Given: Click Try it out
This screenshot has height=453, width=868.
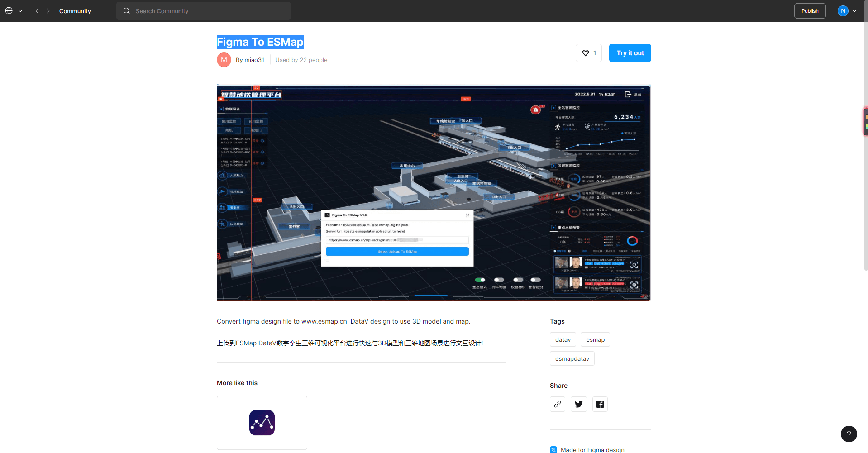Looking at the screenshot, I should pos(630,53).
